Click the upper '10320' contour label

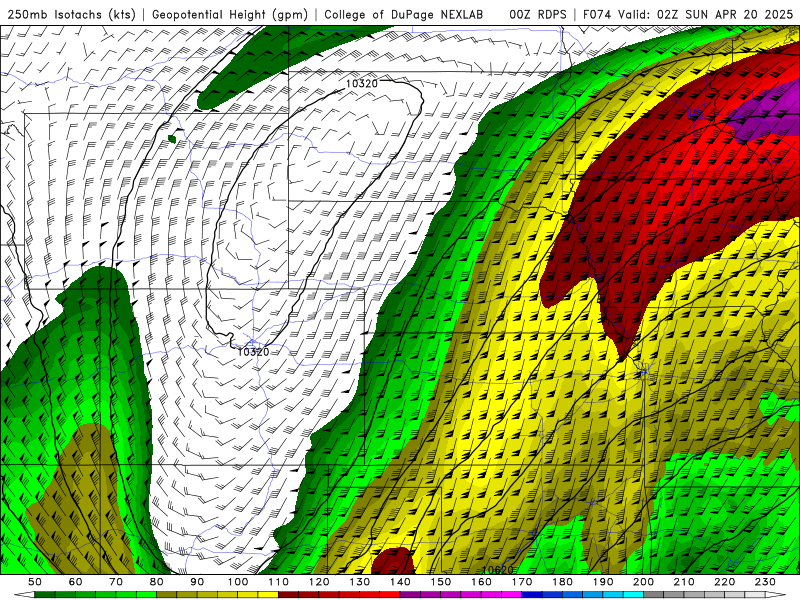click(361, 83)
